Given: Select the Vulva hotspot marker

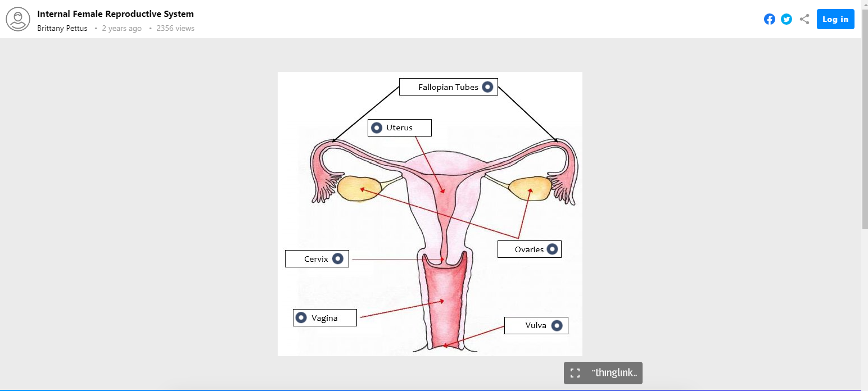Looking at the screenshot, I should click(557, 325).
